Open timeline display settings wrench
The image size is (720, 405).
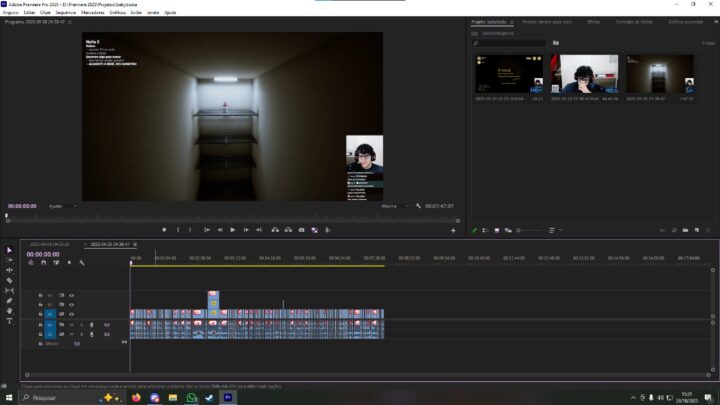pyautogui.click(x=81, y=263)
